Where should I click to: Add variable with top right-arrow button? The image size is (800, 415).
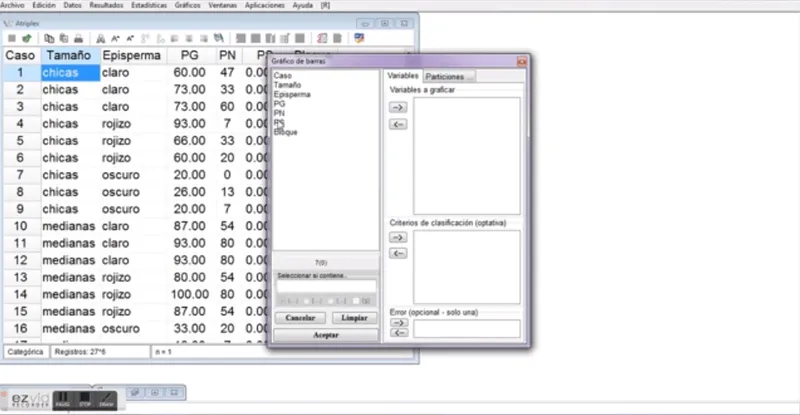tap(398, 107)
